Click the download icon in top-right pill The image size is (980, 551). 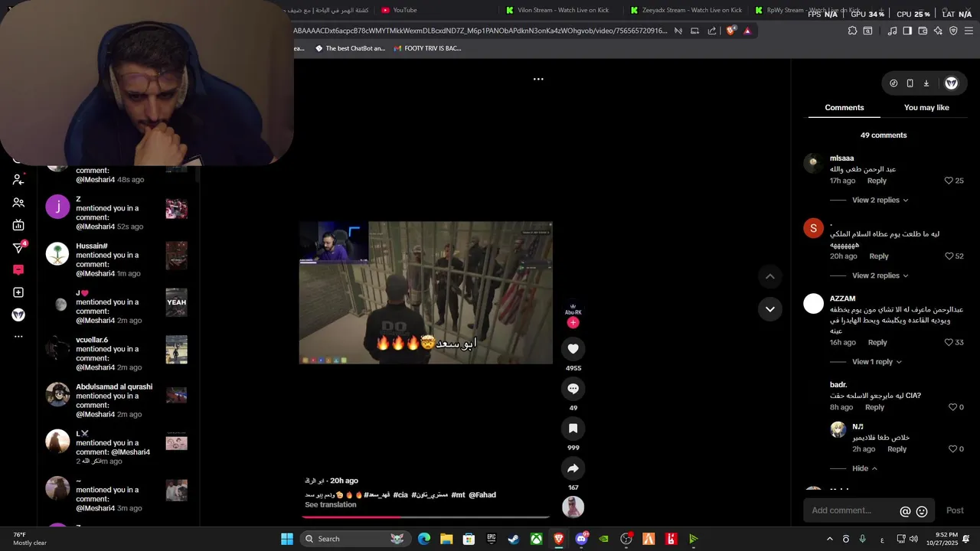pos(926,83)
